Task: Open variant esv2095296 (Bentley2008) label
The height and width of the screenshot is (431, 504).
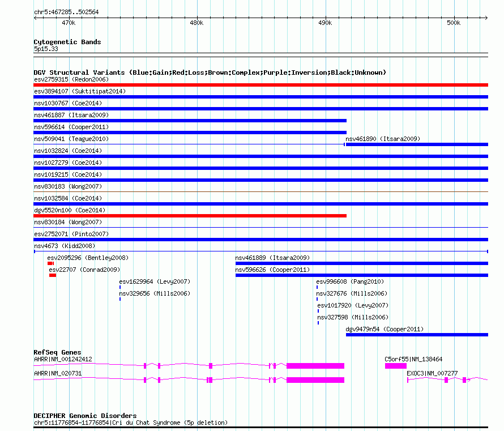Action: pyautogui.click(x=88, y=258)
